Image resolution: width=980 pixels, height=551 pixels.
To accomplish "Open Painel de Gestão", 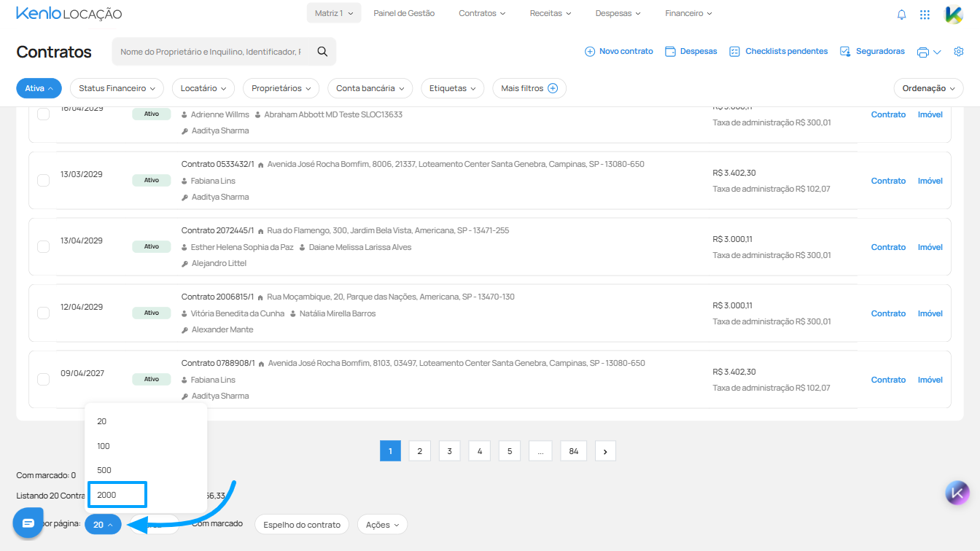I will tap(404, 13).
